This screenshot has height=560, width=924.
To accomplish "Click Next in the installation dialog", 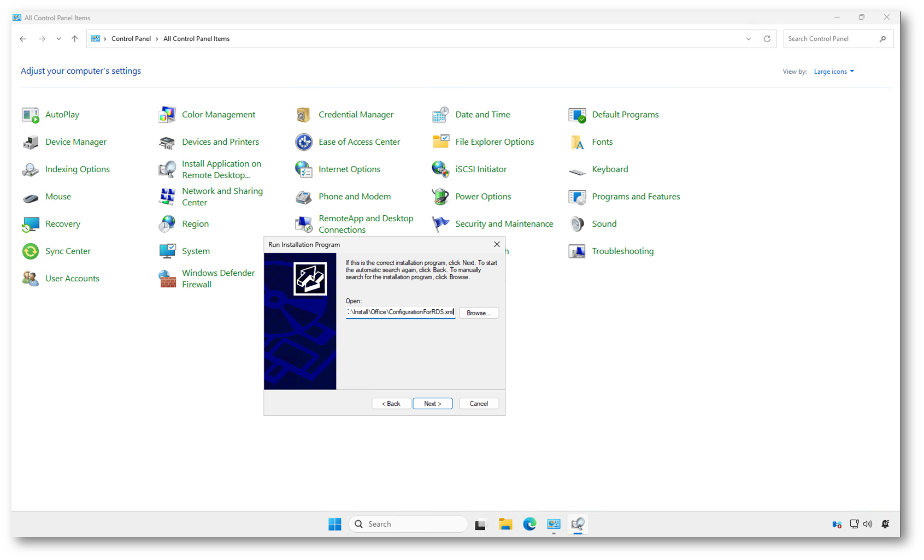I will [x=432, y=404].
